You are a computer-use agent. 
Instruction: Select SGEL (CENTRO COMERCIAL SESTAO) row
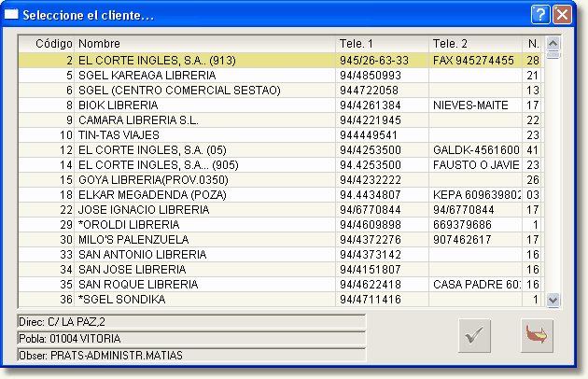click(281, 91)
